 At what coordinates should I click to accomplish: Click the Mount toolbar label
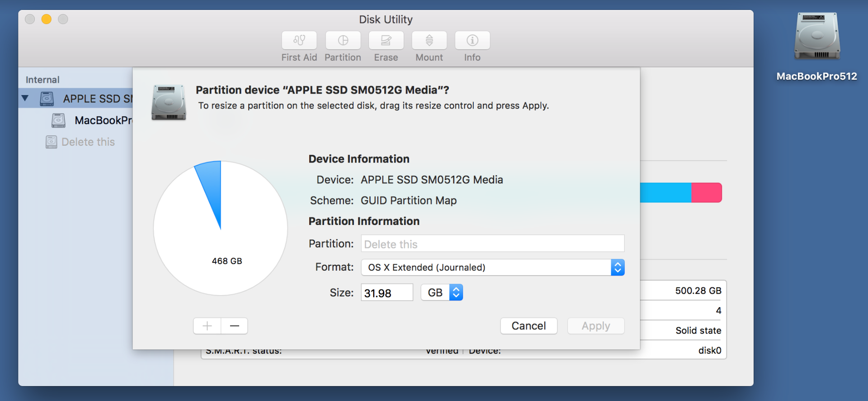point(429,57)
